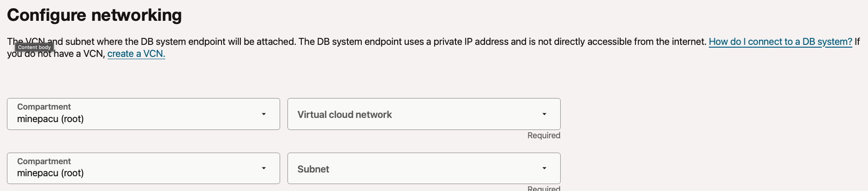The image size is (868, 191).
Task: Click the caret arrow in the lower Compartment field
Action: click(264, 168)
